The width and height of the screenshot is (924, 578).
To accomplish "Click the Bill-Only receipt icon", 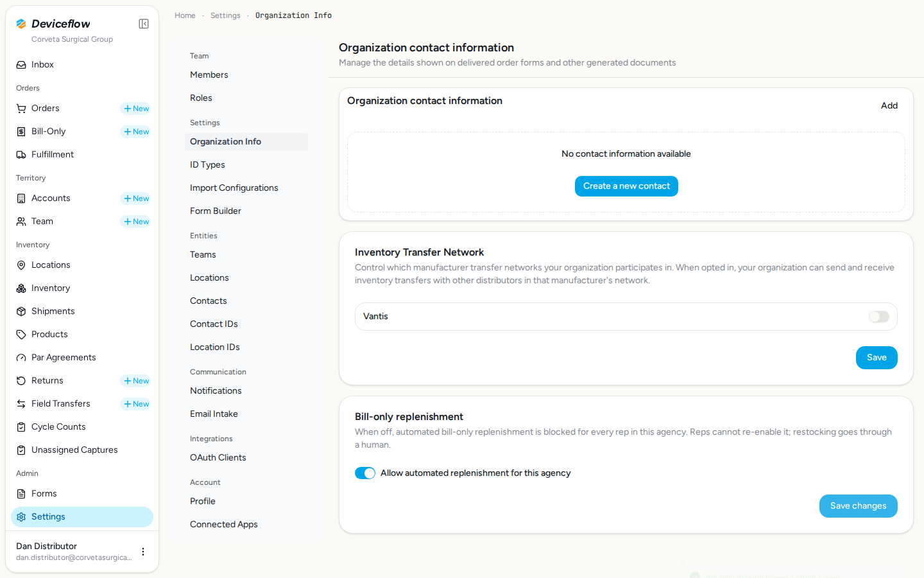I will tap(21, 132).
